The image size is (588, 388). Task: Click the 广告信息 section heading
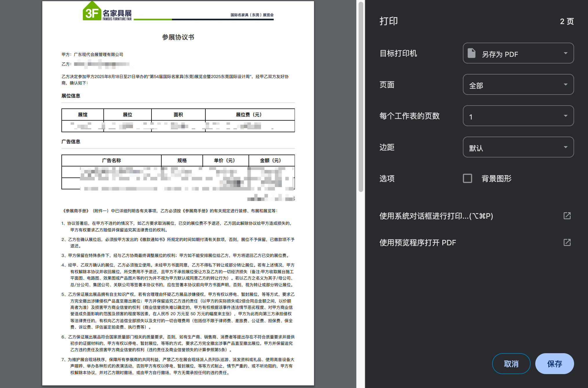(71, 142)
